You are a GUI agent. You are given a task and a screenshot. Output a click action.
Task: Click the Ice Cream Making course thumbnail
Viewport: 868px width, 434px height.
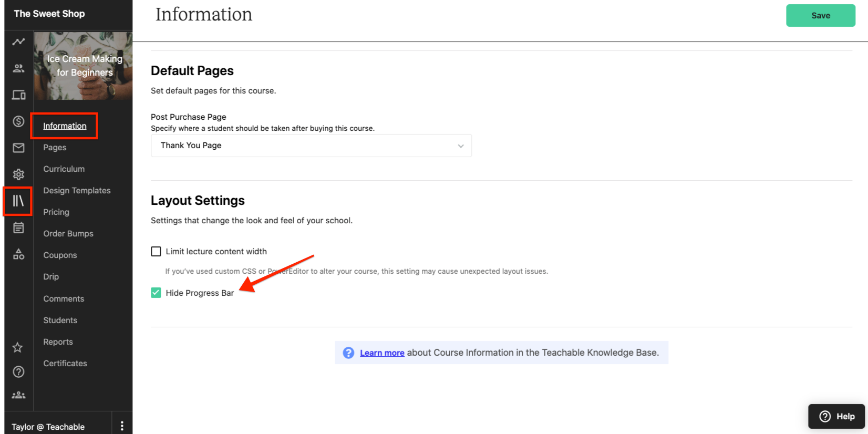click(83, 66)
